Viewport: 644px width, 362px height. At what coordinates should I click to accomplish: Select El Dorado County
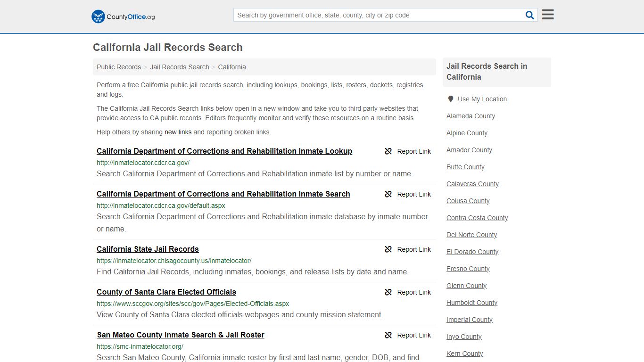(472, 252)
